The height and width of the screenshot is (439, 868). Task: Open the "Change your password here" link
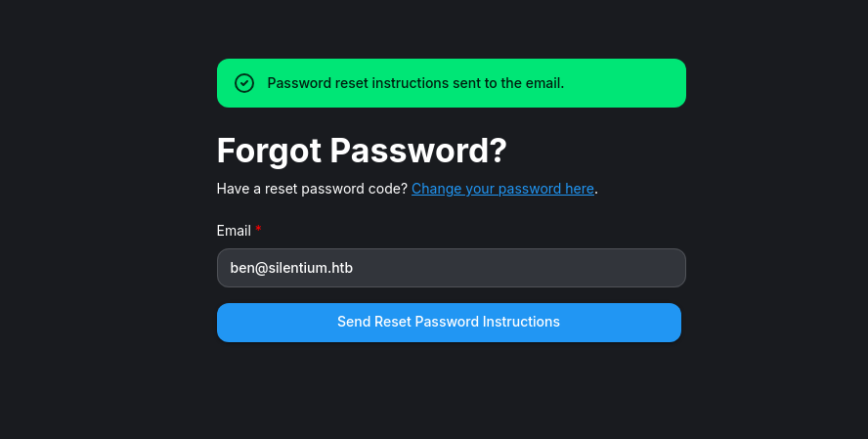pyautogui.click(x=502, y=189)
